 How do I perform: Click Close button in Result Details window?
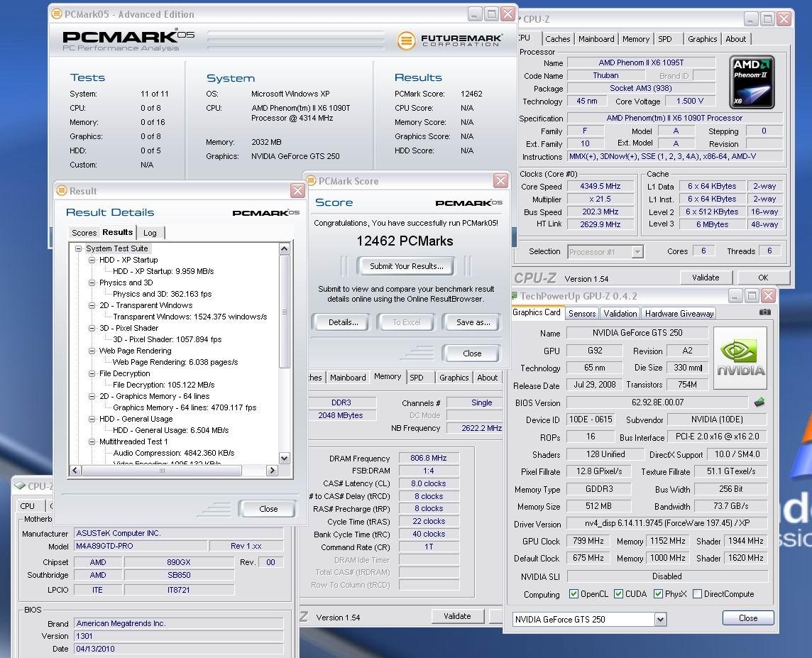click(x=268, y=509)
